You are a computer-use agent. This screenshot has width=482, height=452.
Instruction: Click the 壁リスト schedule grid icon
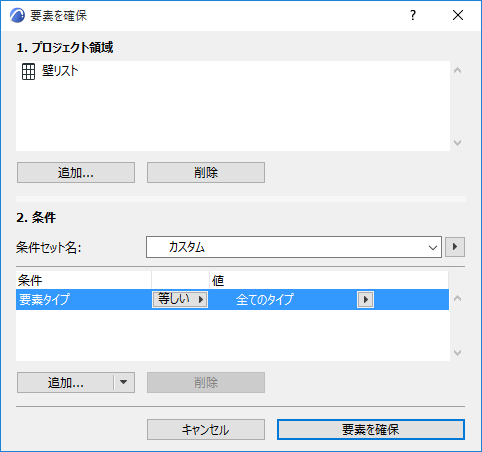coord(28,72)
